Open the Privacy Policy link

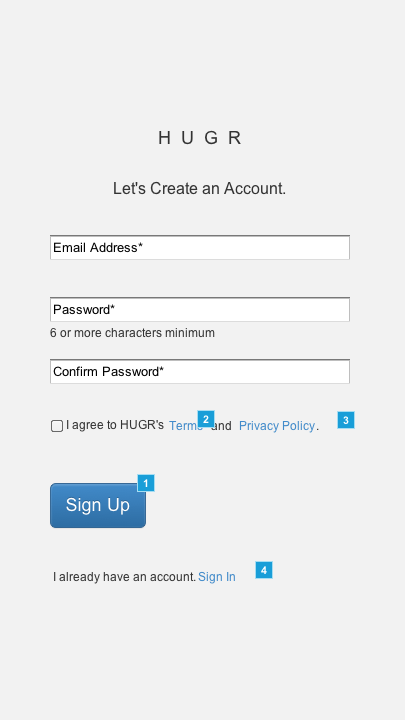277,426
